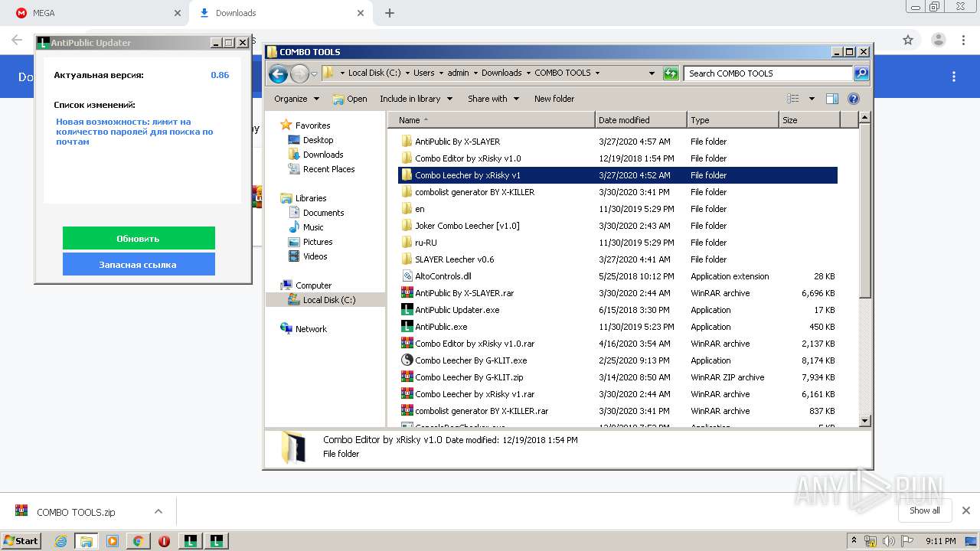Select the AntiPublic.exe application icon

407,327
